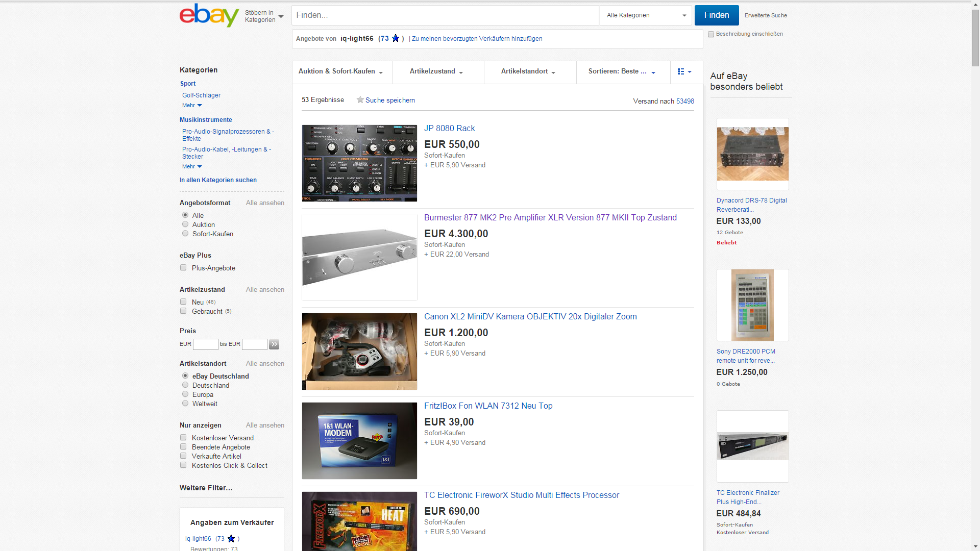The width and height of the screenshot is (980, 551).
Task: Click the blue seller rating star in header
Action: (396, 38)
